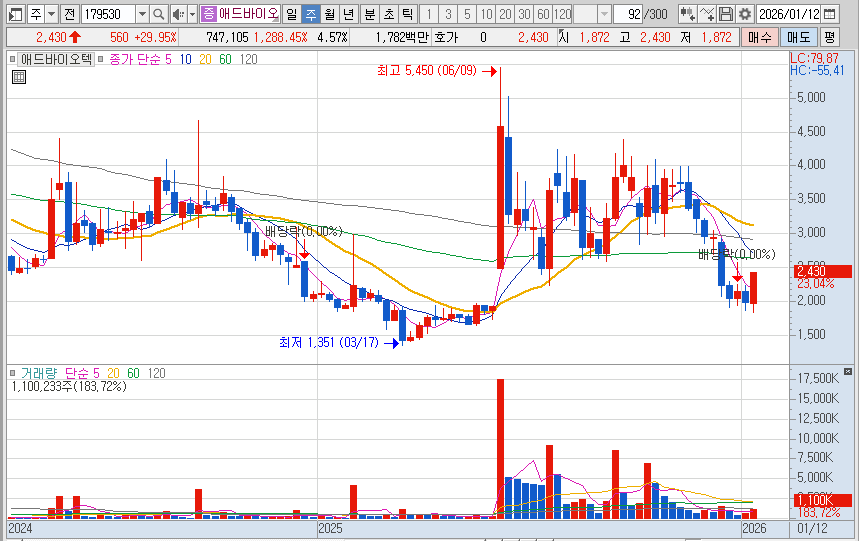Screen dimensions: 859x541
Task: Select interval 10 toggle button
Action: click(486, 14)
